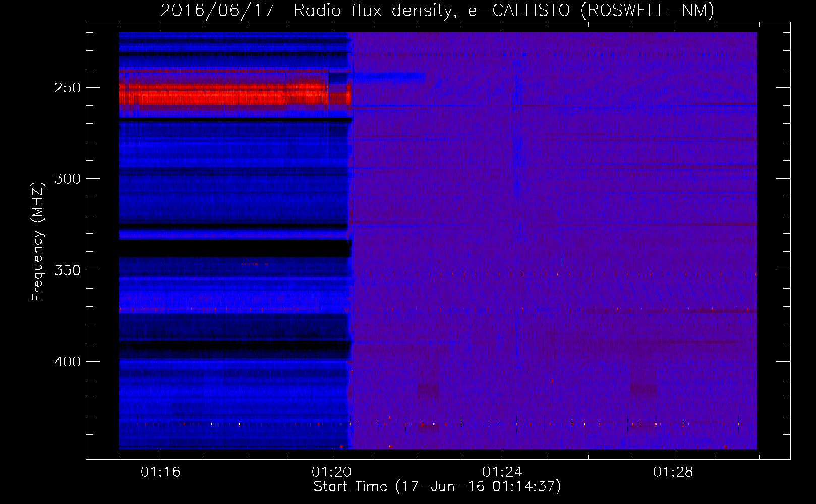Click the bright red emission band near 250 MHz
Screen dimensions: 816x504
pos(235,94)
